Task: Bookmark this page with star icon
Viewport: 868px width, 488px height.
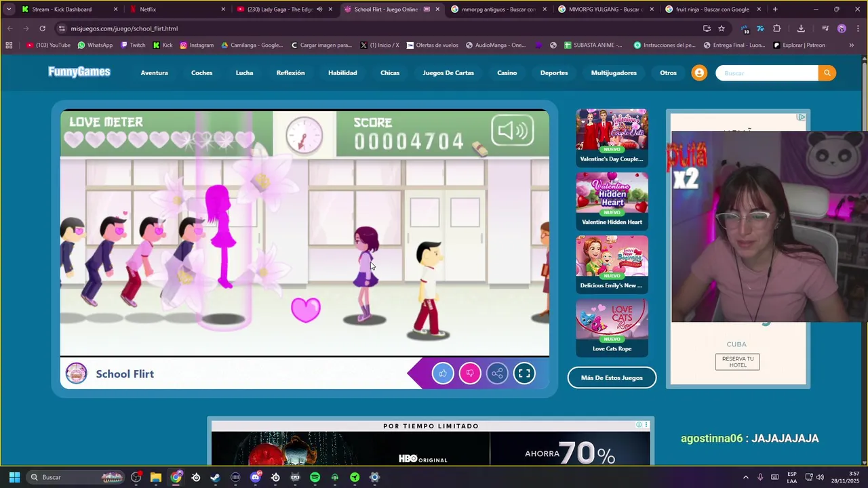Action: coord(722,28)
